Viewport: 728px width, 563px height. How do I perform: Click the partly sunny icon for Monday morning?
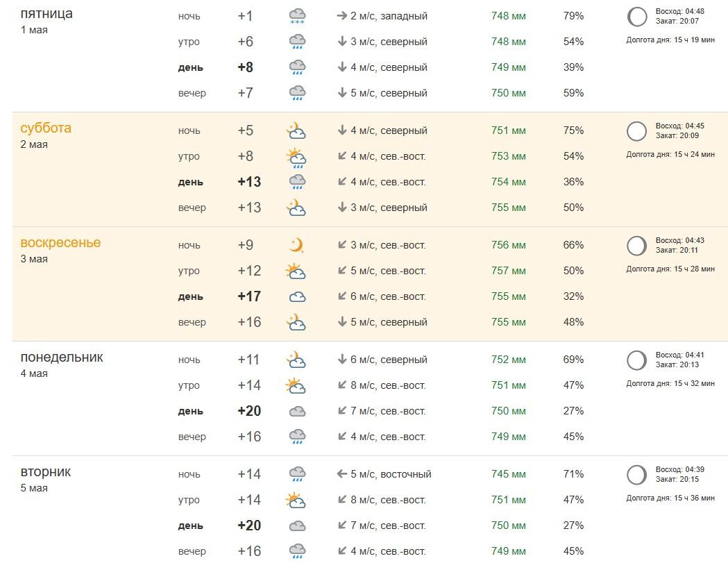coord(296,385)
